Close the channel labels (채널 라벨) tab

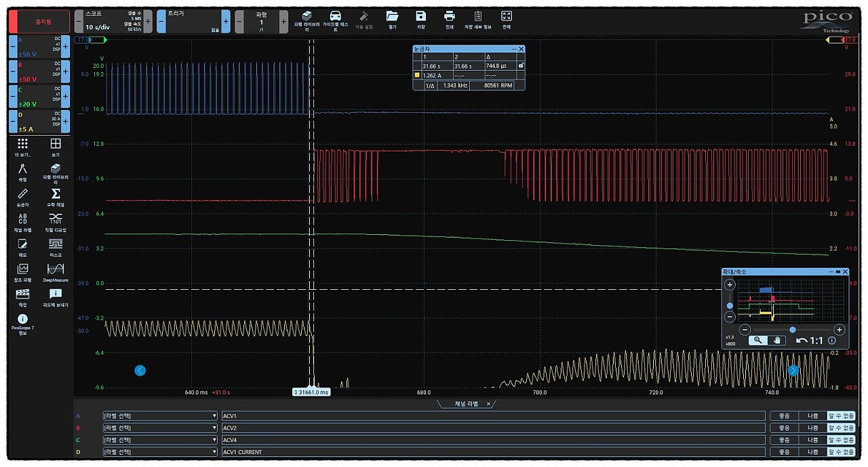(488, 403)
